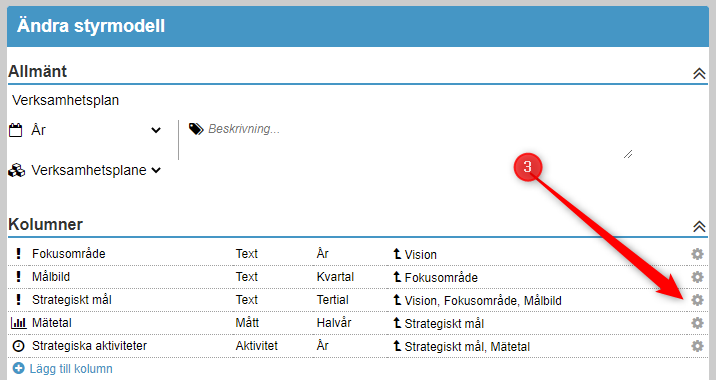Collapse the Allmänt section
716x380 pixels.
click(699, 73)
